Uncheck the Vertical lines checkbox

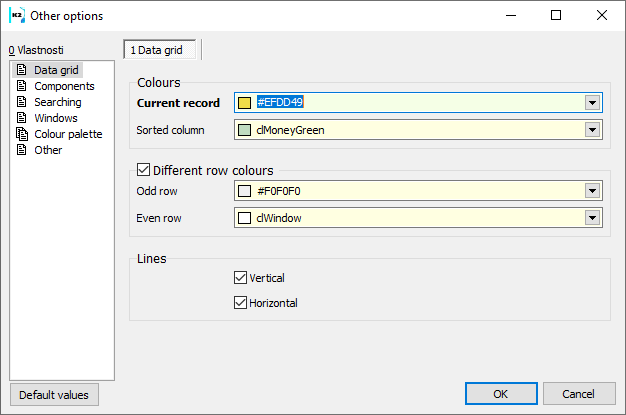[x=240, y=278]
